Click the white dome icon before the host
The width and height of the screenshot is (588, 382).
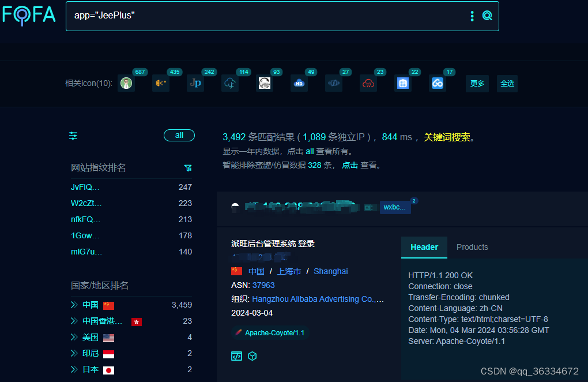point(235,207)
